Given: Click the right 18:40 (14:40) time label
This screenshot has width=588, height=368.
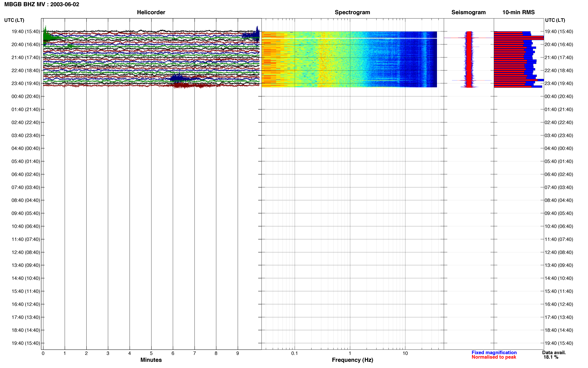Looking at the screenshot, I should click(559, 330).
